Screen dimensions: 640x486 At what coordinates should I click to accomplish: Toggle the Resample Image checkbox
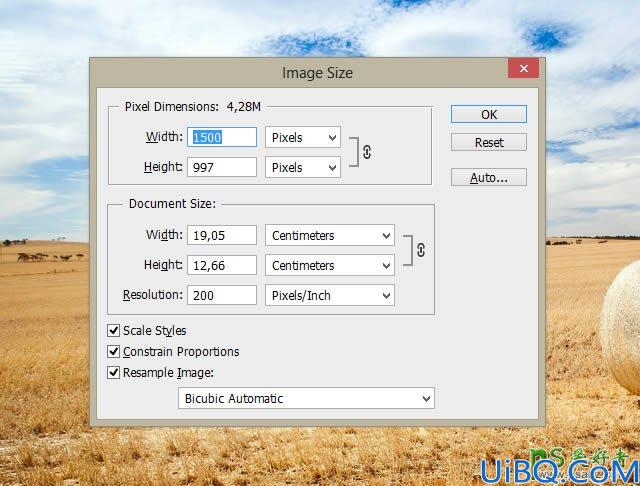113,373
